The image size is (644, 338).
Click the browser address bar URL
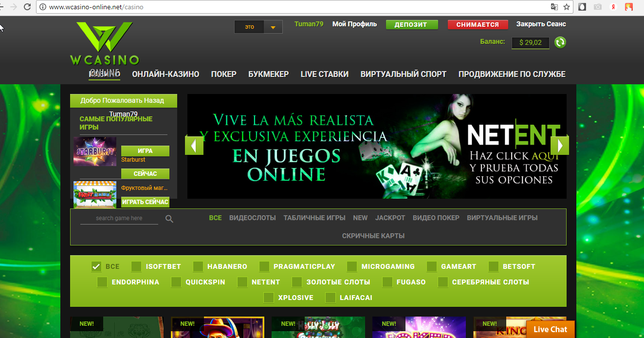pyautogui.click(x=96, y=7)
